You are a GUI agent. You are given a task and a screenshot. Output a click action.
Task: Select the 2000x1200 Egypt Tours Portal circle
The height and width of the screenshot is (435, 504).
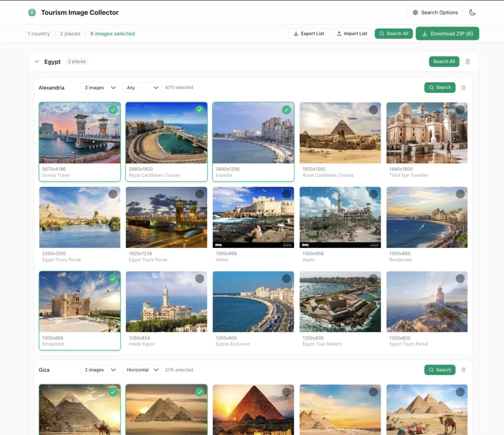(x=113, y=194)
